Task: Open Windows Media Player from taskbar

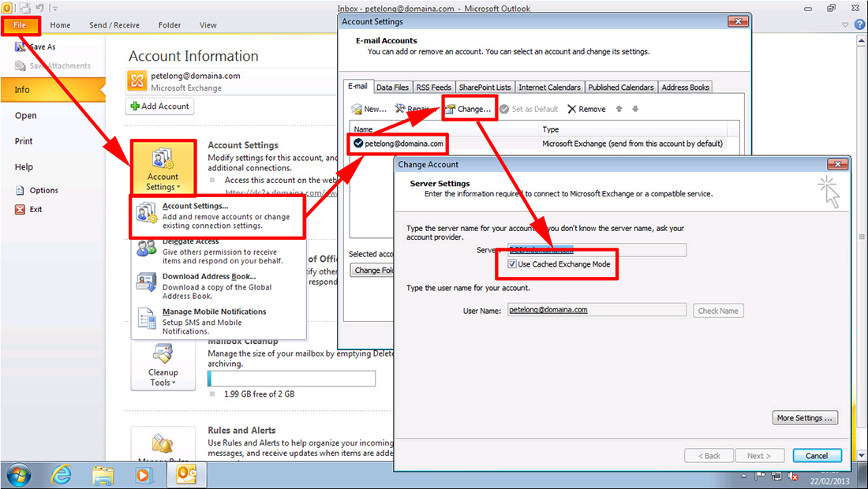Action: click(143, 475)
